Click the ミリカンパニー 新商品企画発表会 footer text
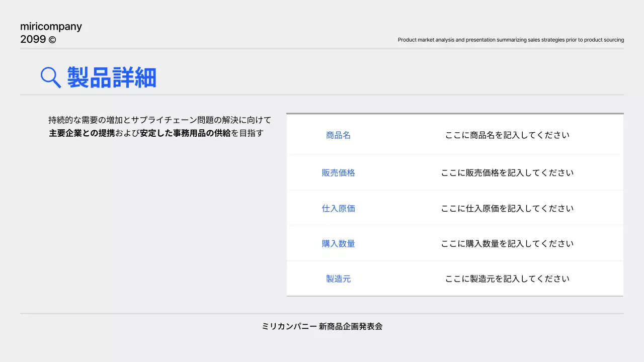The height and width of the screenshot is (362, 644). [x=321, y=326]
